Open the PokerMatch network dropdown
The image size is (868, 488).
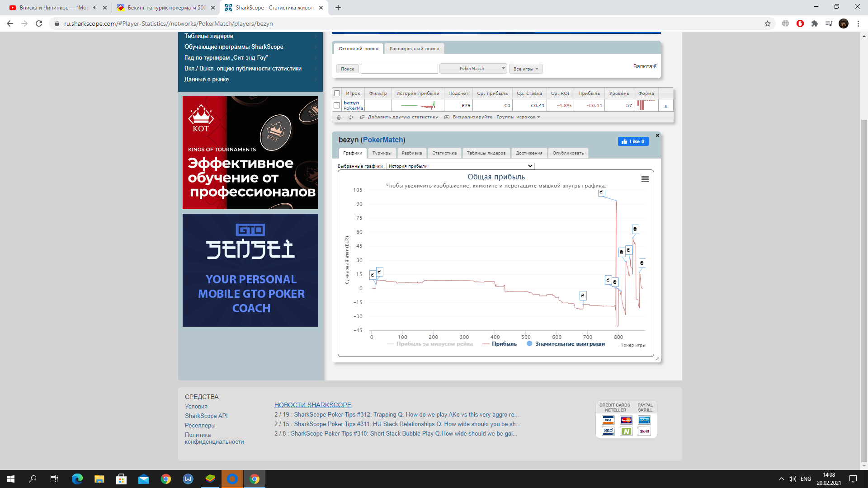[474, 69]
